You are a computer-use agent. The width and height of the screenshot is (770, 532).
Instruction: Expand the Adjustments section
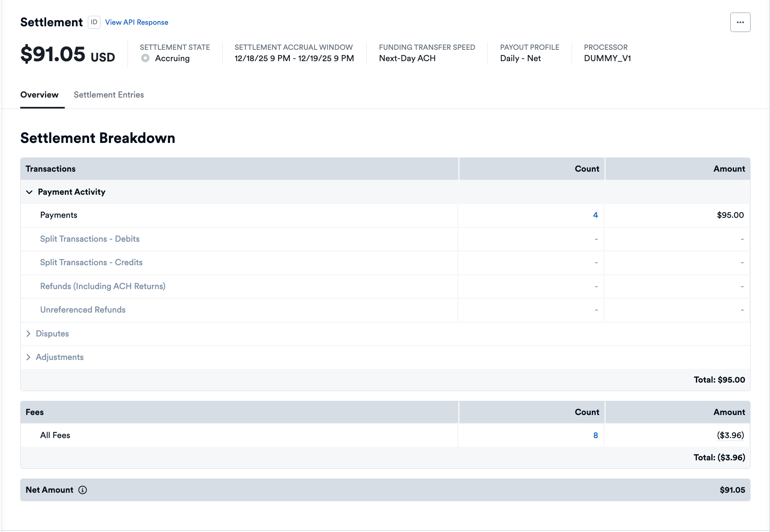[28, 357]
